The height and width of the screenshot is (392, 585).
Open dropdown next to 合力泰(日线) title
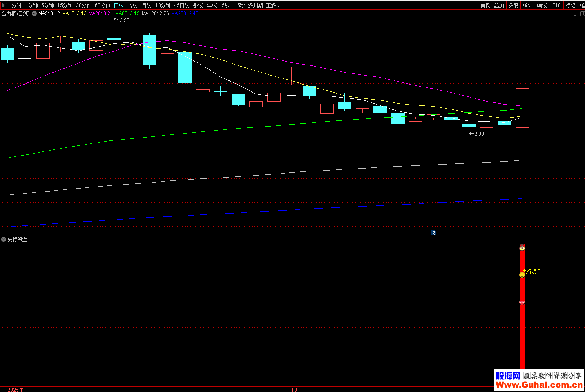tap(34, 13)
